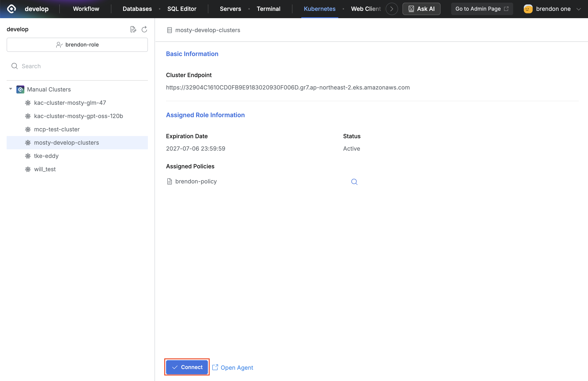The height and width of the screenshot is (381, 588).
Task: Switch to the SQL Editor tab
Action: [x=182, y=9]
